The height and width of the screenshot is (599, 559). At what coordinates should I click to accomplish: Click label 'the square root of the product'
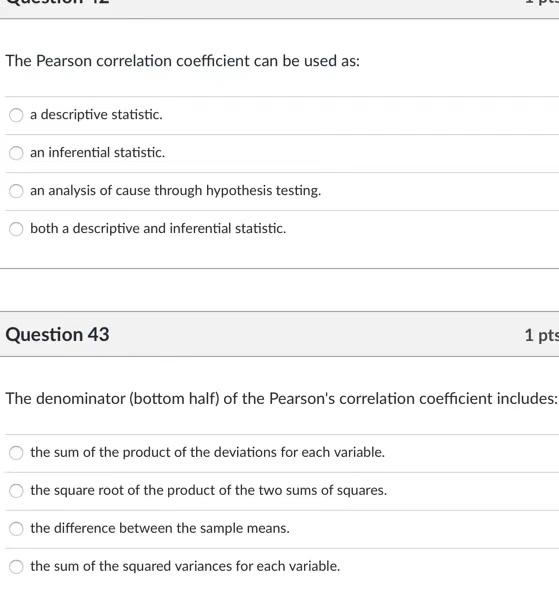209,490
